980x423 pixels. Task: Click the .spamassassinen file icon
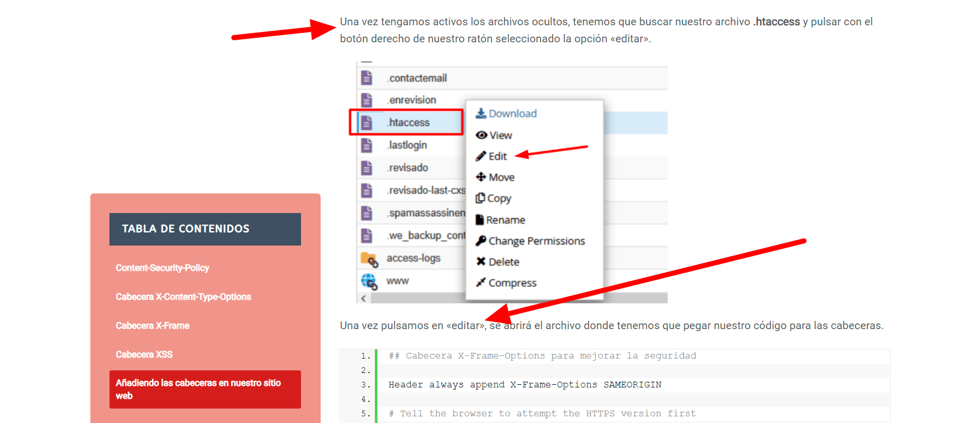pos(367,213)
